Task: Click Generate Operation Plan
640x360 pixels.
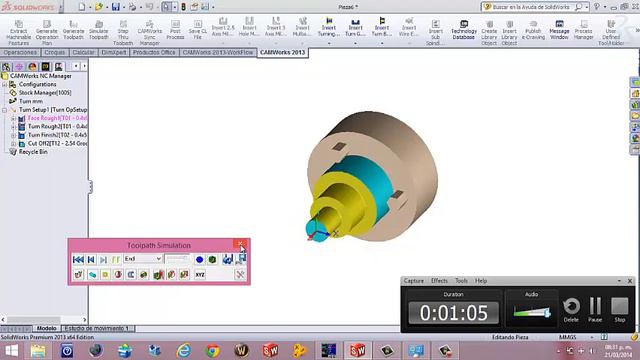Action: tap(47, 32)
